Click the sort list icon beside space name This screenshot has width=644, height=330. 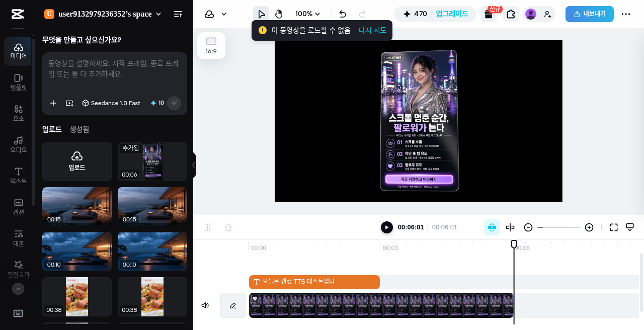point(178,14)
